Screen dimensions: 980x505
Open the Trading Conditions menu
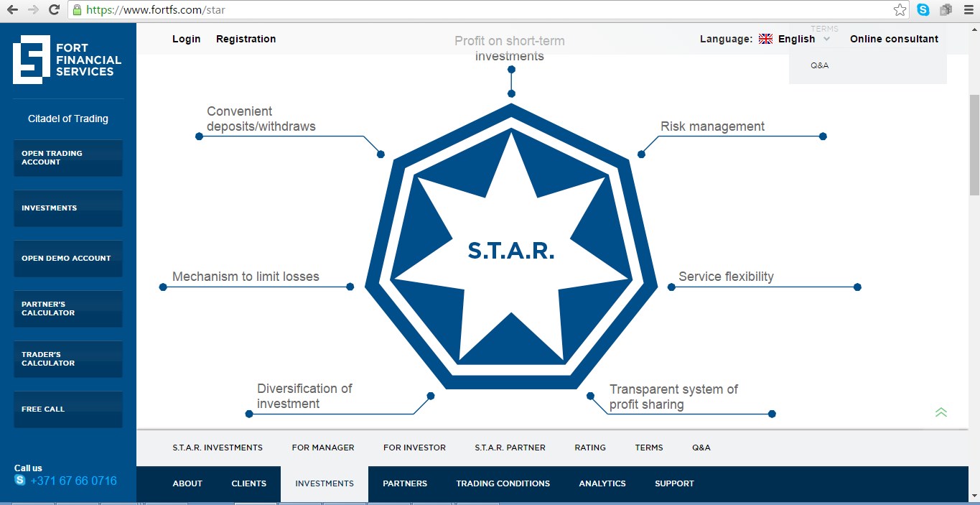pos(503,483)
